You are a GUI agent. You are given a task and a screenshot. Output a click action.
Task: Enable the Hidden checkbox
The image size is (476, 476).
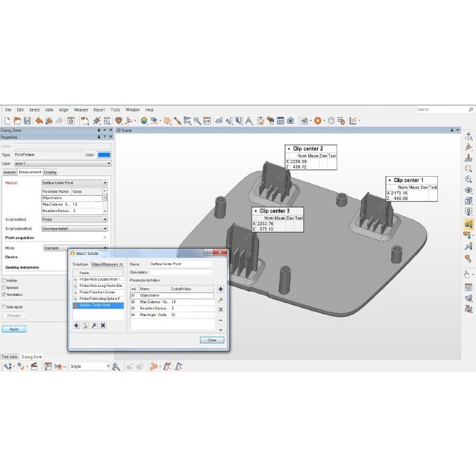click(3, 280)
